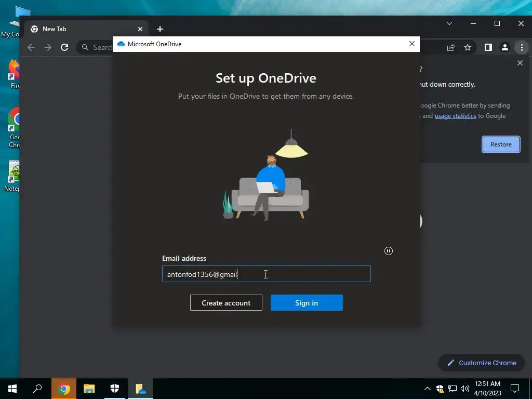
Task: Click the Chrome address bar search field
Action: coord(96,47)
